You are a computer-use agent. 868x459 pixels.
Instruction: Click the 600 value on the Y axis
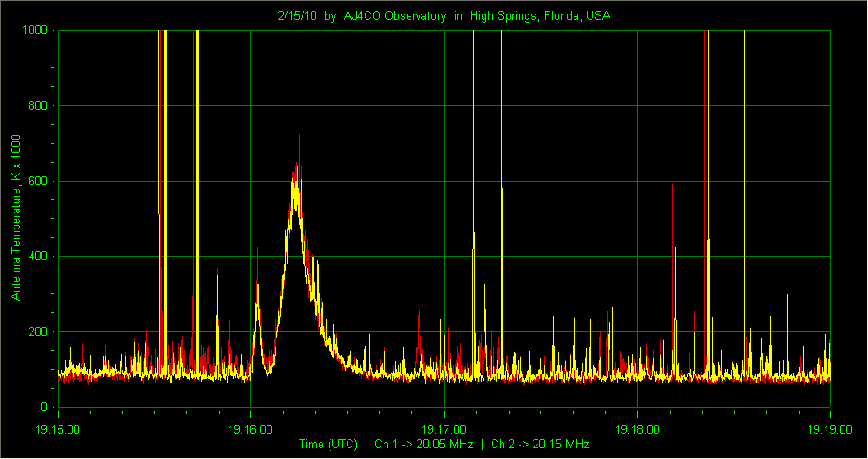coord(39,182)
